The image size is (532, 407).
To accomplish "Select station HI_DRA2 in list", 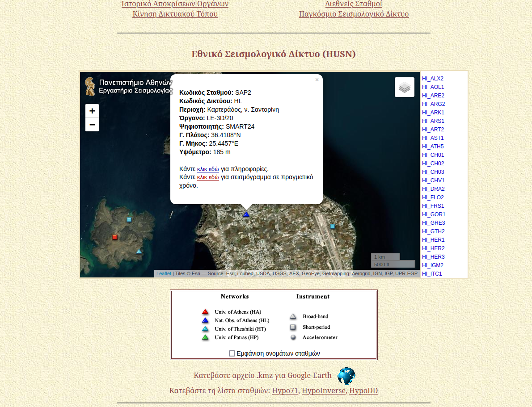I will 433,189.
